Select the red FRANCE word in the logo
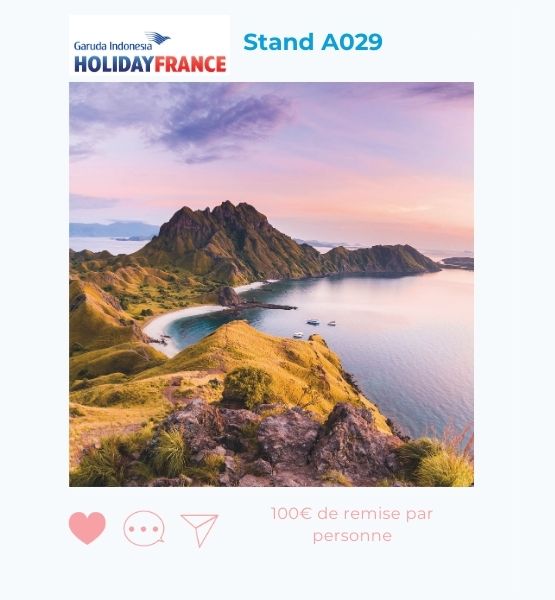The image size is (555, 600). point(190,64)
